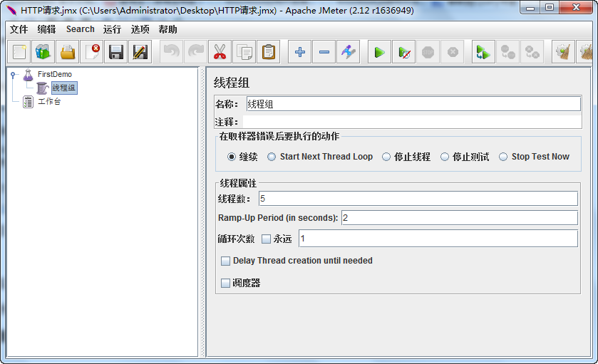The width and height of the screenshot is (598, 364).
Task: Select the Stop Test Now option
Action: [503, 157]
